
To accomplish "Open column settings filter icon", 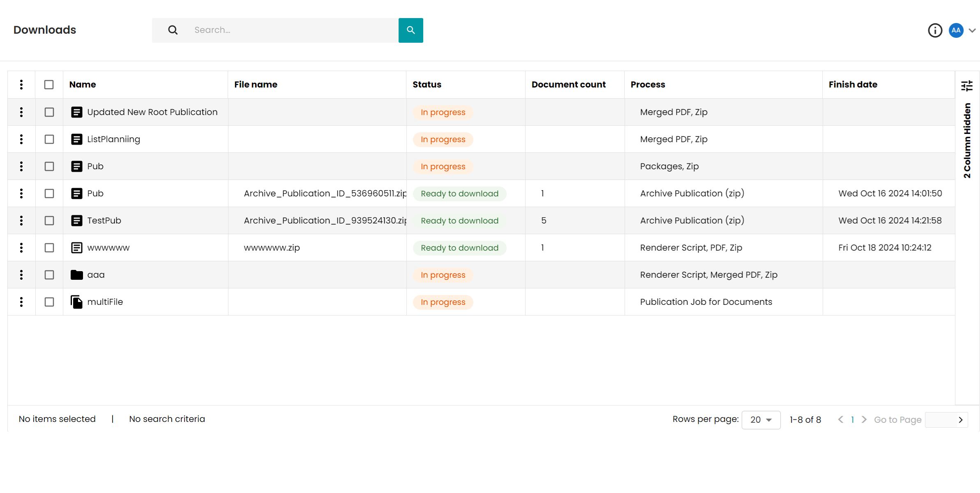I will click(966, 85).
